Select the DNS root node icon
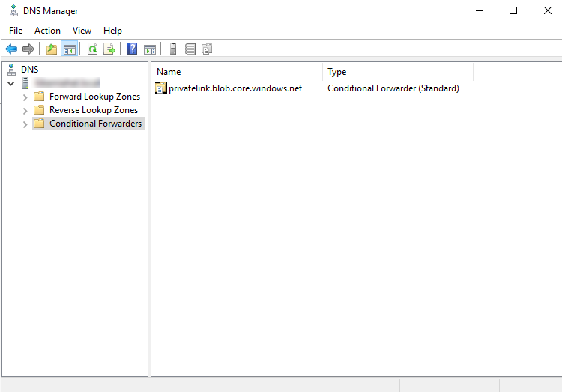This screenshot has height=392, width=562. pyautogui.click(x=11, y=70)
